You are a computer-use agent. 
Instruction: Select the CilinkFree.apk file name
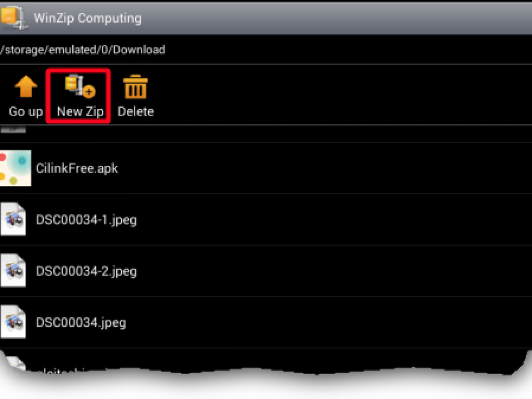[77, 168]
